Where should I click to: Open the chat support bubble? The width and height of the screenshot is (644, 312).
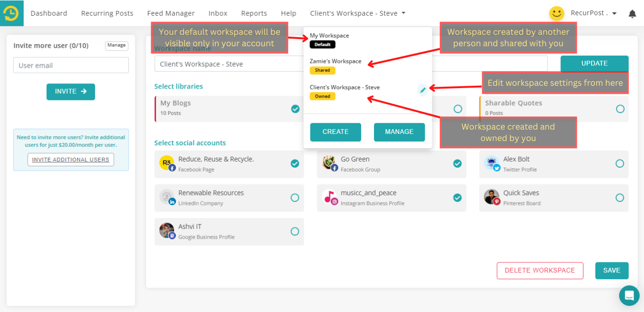tap(629, 295)
